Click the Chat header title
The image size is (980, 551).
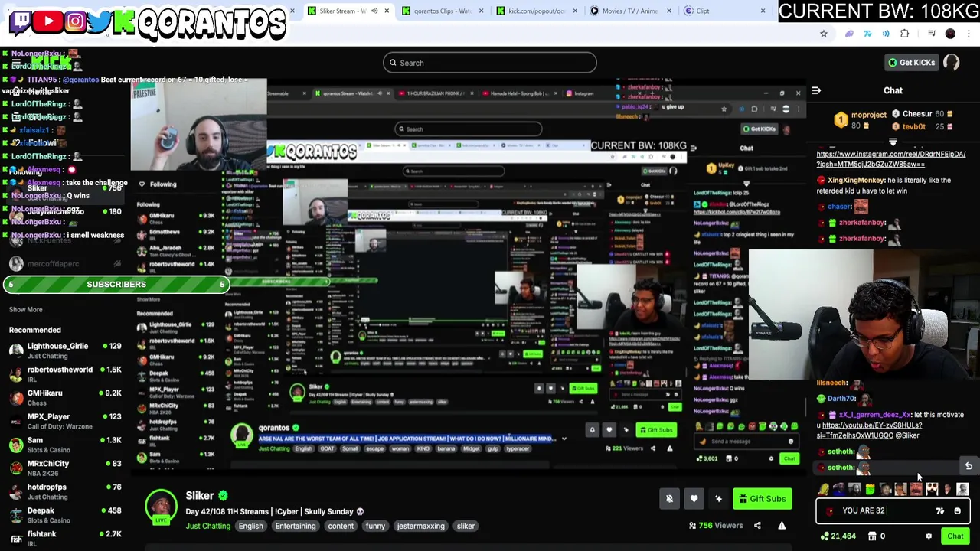(893, 91)
